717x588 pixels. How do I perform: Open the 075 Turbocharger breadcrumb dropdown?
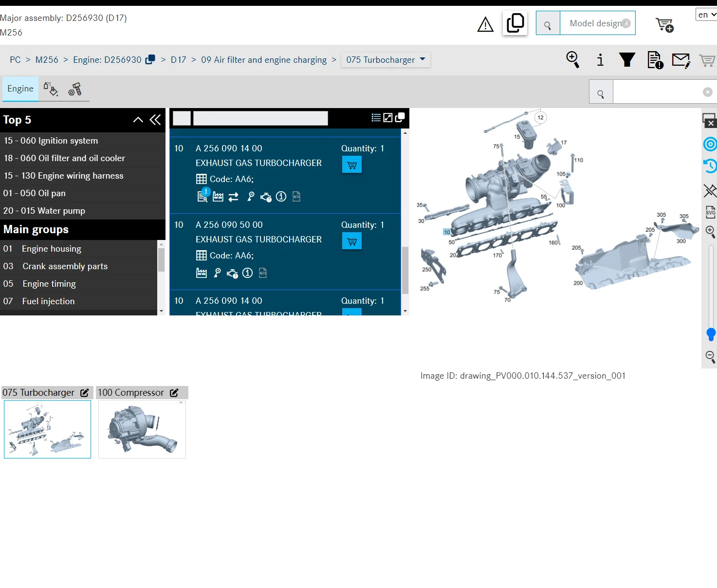(x=386, y=60)
